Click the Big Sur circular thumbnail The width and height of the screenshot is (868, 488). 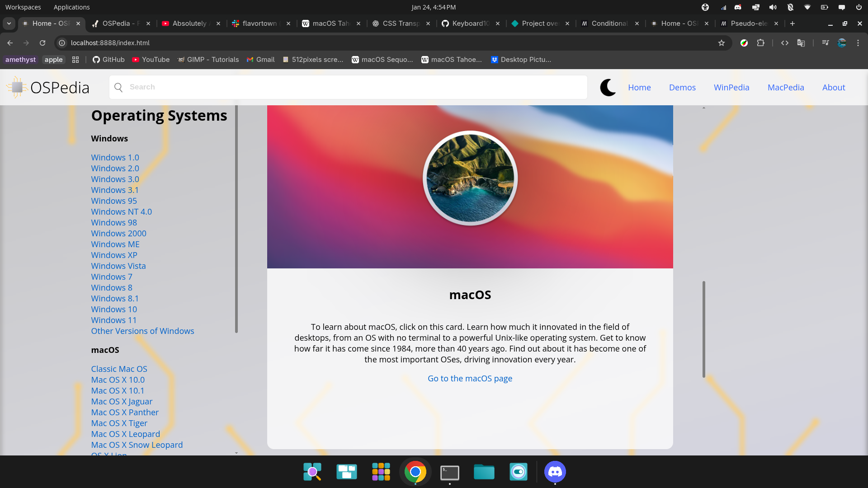pos(470,178)
